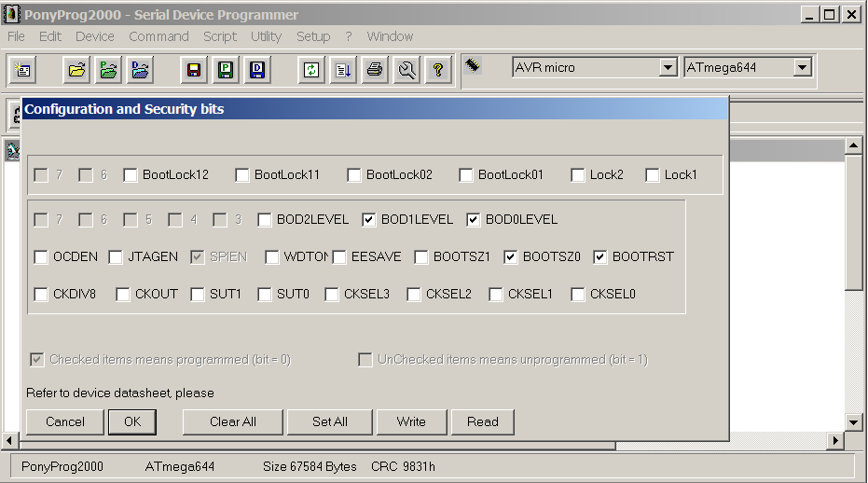Toggle the SUT0 checkbox

(264, 294)
